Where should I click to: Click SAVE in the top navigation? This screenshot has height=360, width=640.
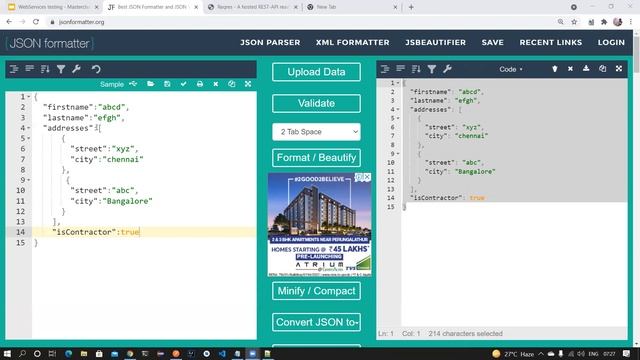click(493, 42)
